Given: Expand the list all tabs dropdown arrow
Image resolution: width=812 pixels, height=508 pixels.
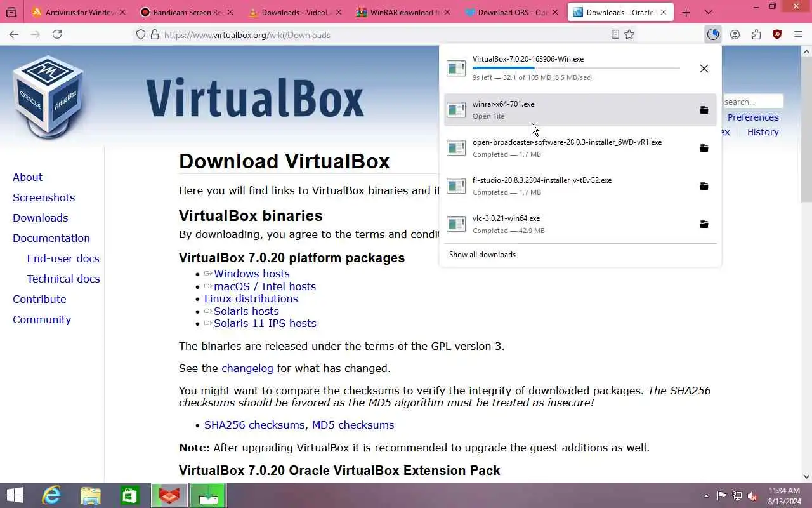Looking at the screenshot, I should 708,12.
